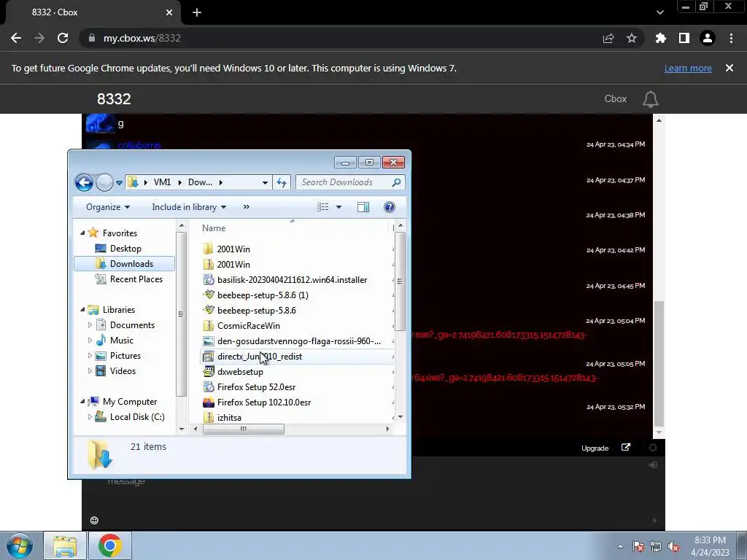Expand address bar previous locations dropdown
Viewport: 747px width, 560px height.
tap(265, 182)
